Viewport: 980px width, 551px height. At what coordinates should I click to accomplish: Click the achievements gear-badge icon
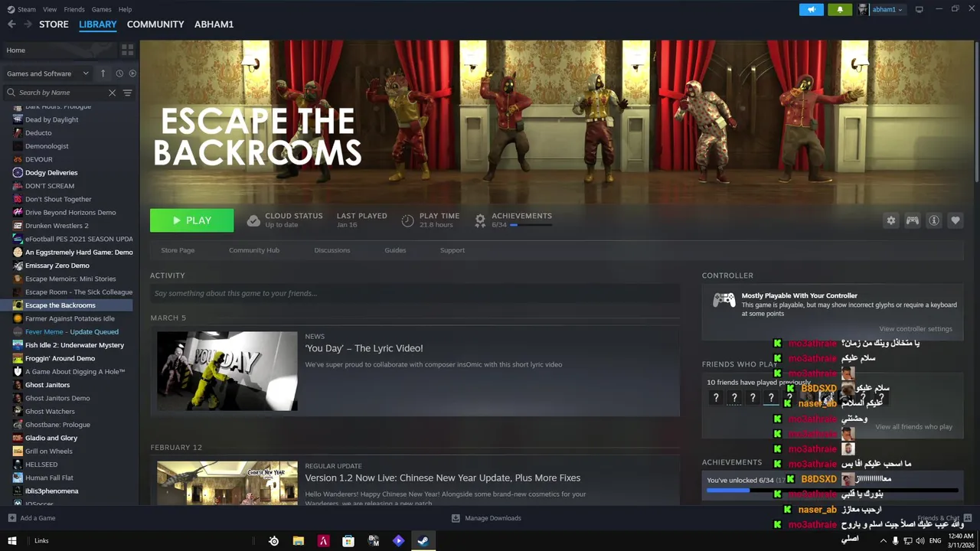480,220
